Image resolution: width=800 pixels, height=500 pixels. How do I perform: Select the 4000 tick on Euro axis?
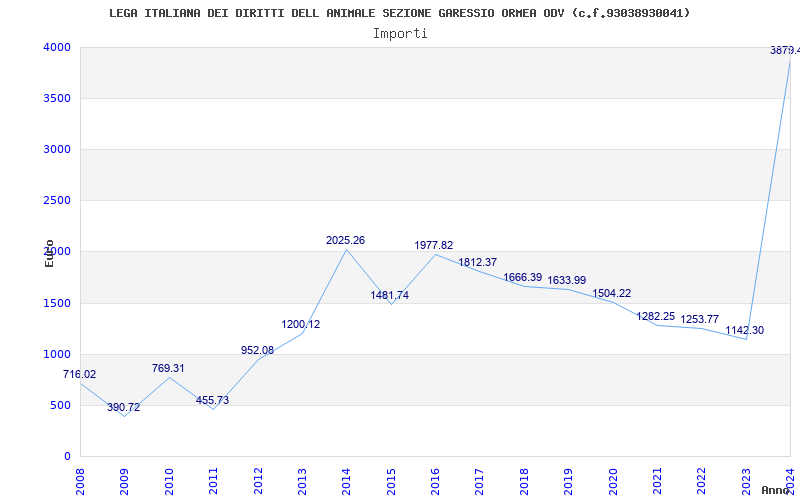(x=57, y=47)
